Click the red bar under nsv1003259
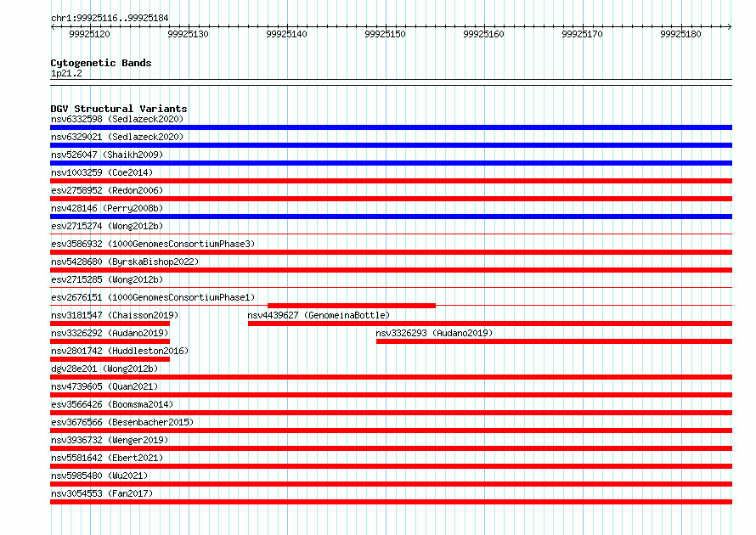Viewport: 756px width, 535px height. pyautogui.click(x=391, y=181)
